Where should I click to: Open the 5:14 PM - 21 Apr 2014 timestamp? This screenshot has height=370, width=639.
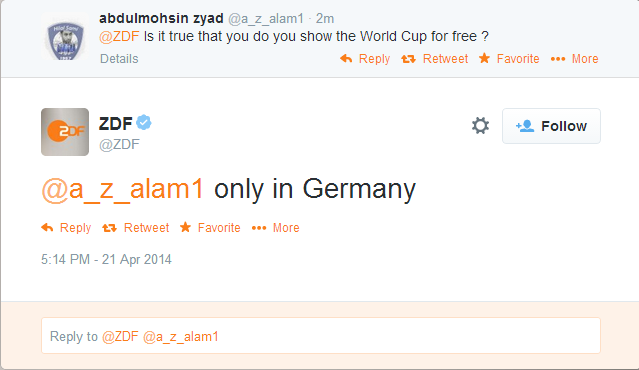[x=106, y=260]
